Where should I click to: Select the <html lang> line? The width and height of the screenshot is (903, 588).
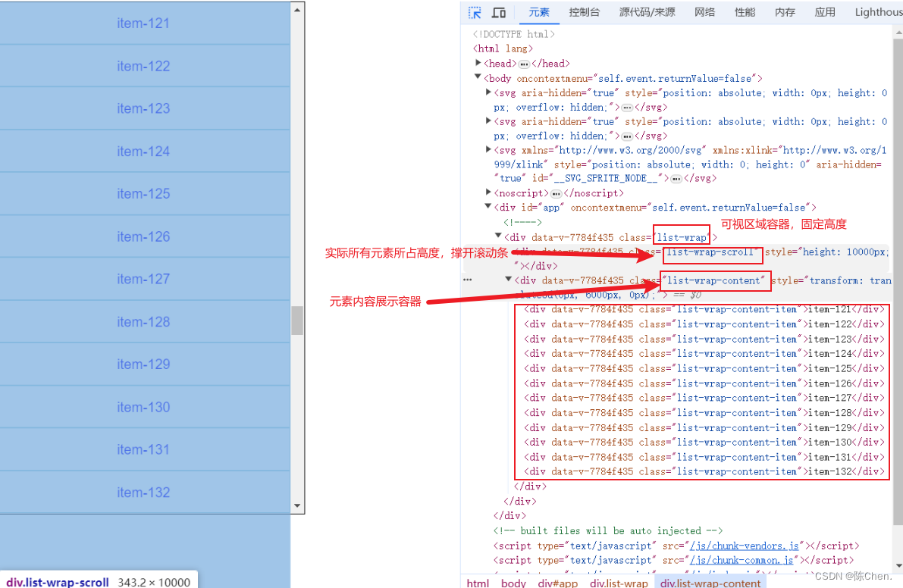503,48
